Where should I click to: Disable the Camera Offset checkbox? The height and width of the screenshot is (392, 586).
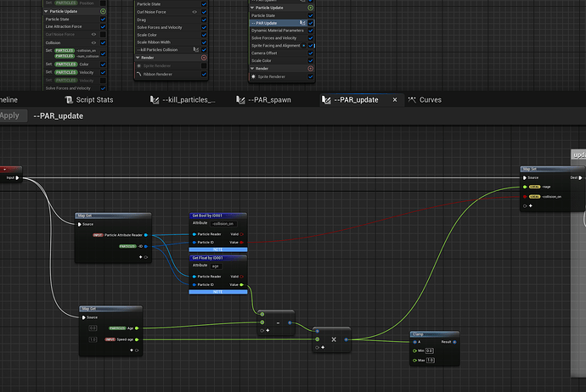311,53
